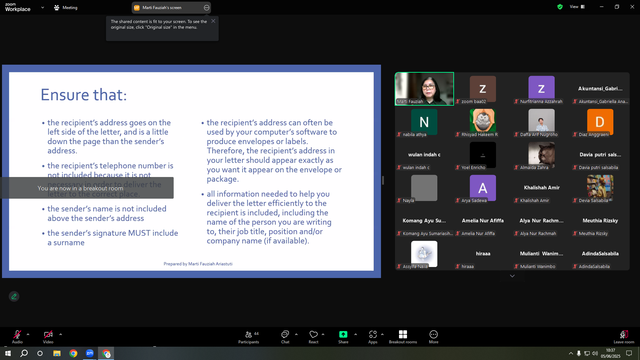Click the Mulianti Wanim... name tile
Image resolution: width=640 pixels, height=360 pixels.
click(x=541, y=254)
